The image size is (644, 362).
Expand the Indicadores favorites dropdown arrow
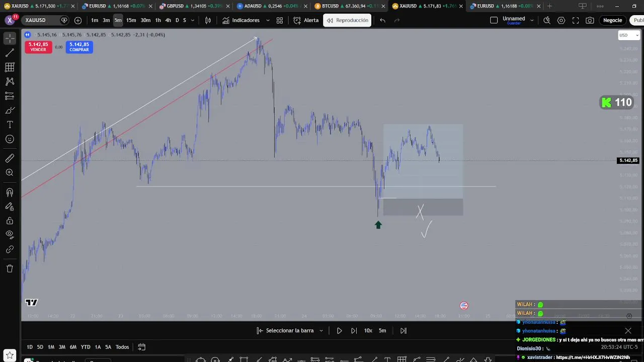point(267,20)
